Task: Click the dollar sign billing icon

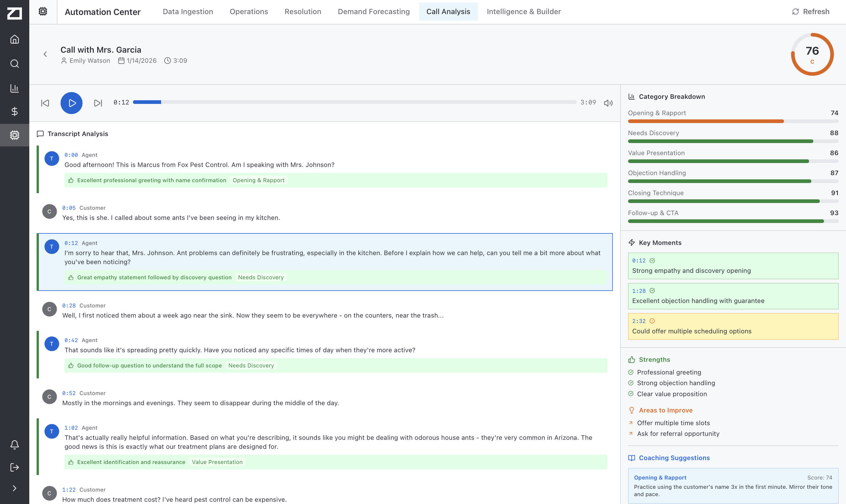Action: click(x=14, y=111)
